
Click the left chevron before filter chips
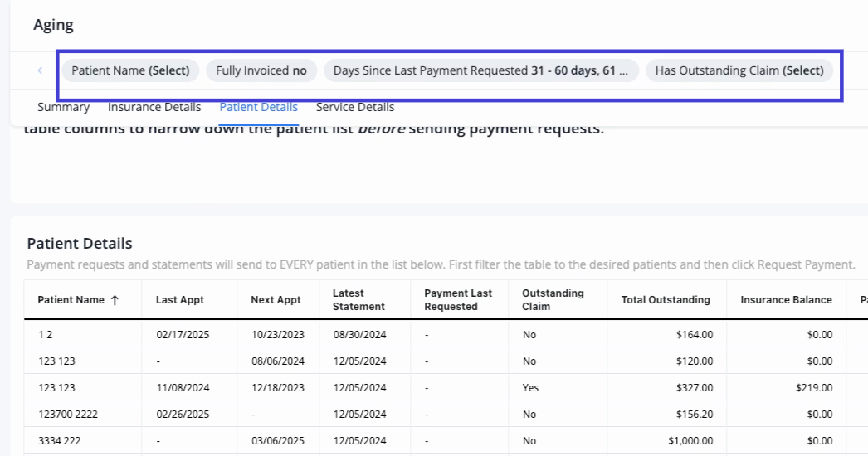click(40, 70)
